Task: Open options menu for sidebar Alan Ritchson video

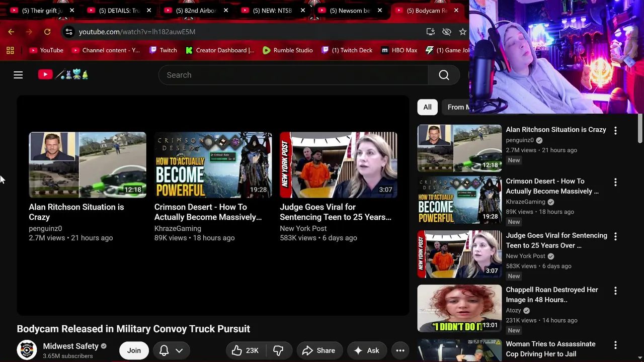Action: coord(615,130)
